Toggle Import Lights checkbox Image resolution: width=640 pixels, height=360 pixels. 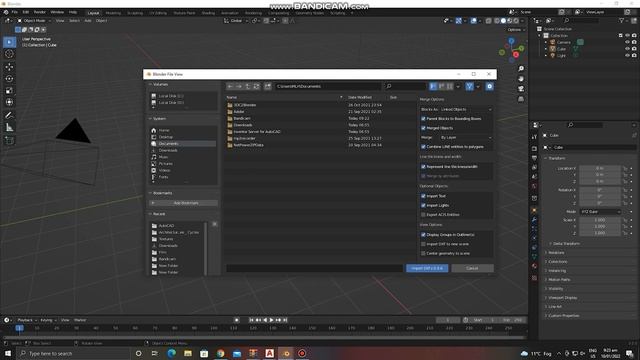pyautogui.click(x=423, y=205)
